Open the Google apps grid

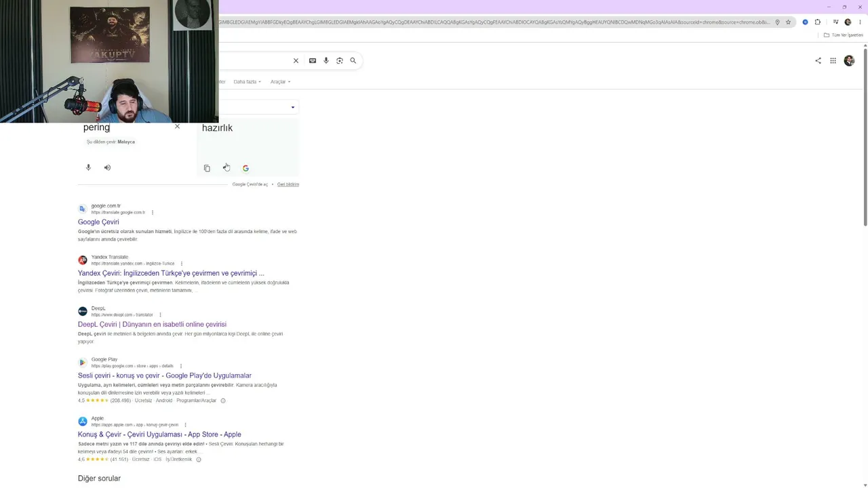tap(833, 60)
